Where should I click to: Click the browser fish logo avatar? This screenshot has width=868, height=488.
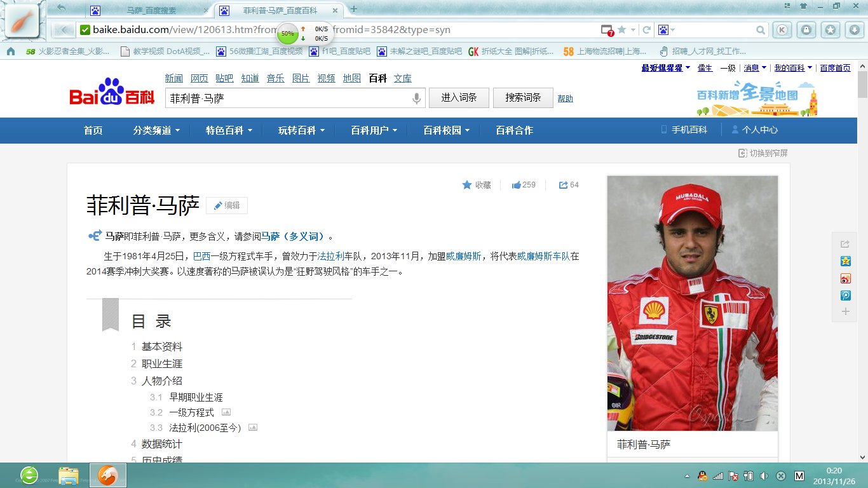(22, 21)
